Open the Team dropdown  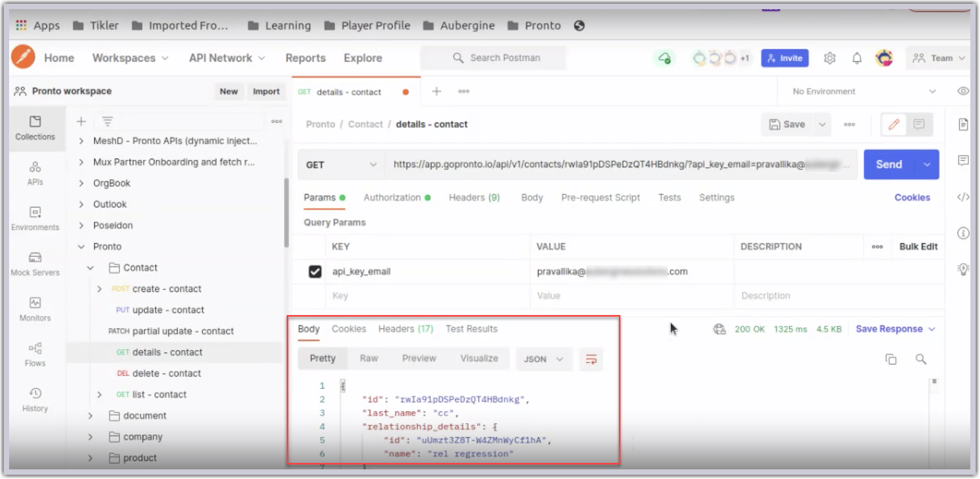[x=939, y=58]
